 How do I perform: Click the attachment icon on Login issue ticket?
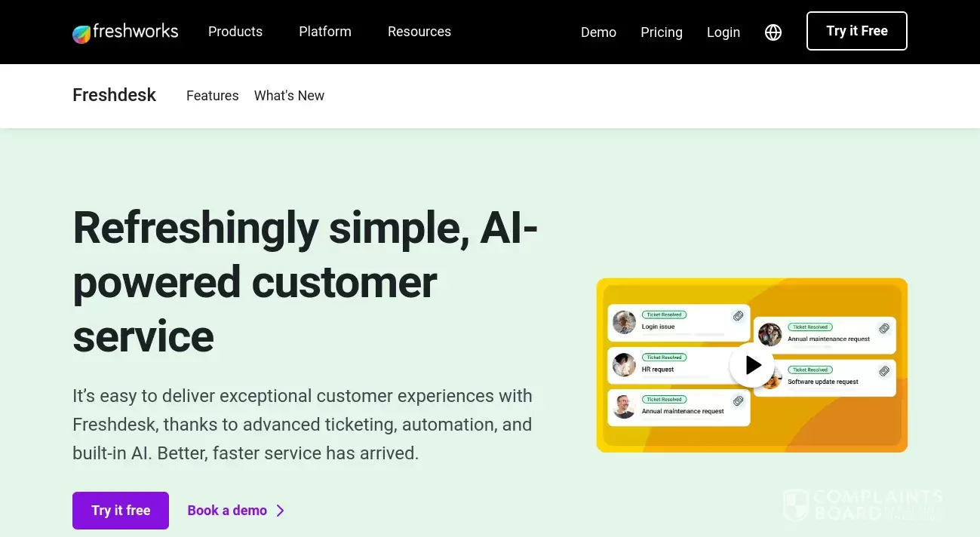[x=738, y=317]
